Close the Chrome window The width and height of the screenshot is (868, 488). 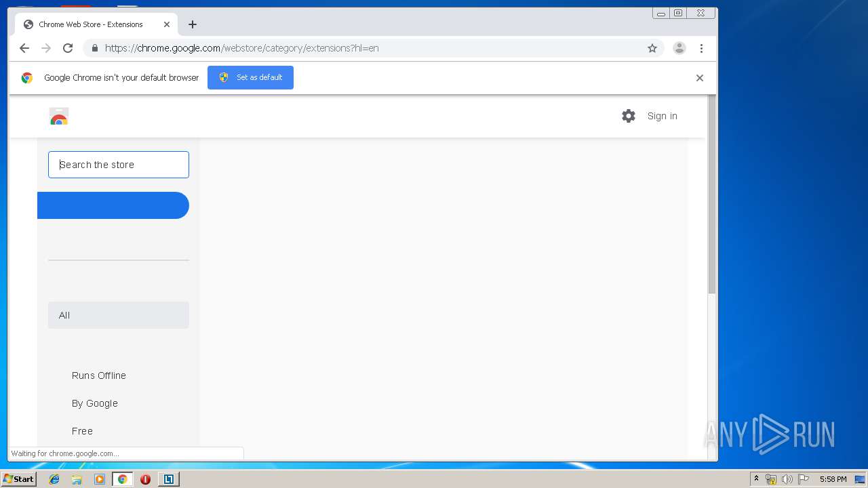[701, 13]
